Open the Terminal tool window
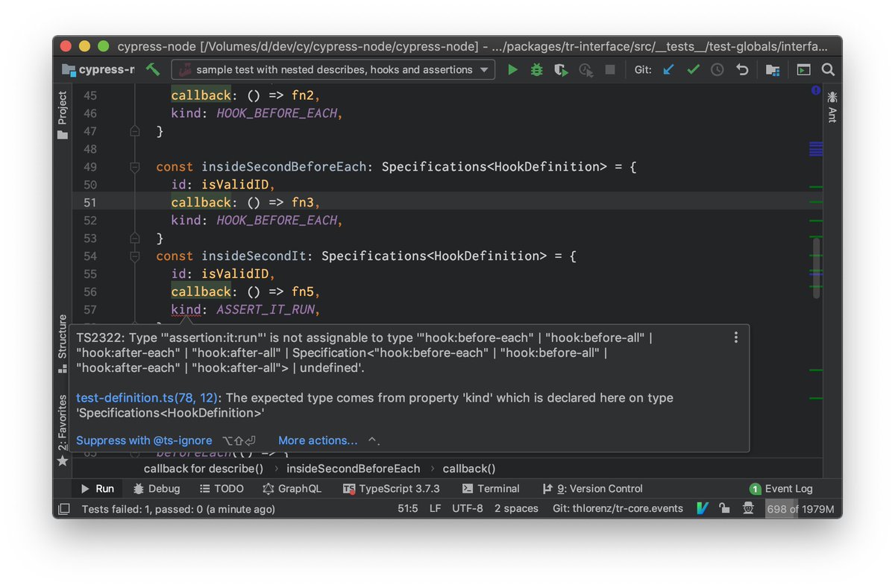Image resolution: width=895 pixels, height=588 pixels. (x=491, y=489)
